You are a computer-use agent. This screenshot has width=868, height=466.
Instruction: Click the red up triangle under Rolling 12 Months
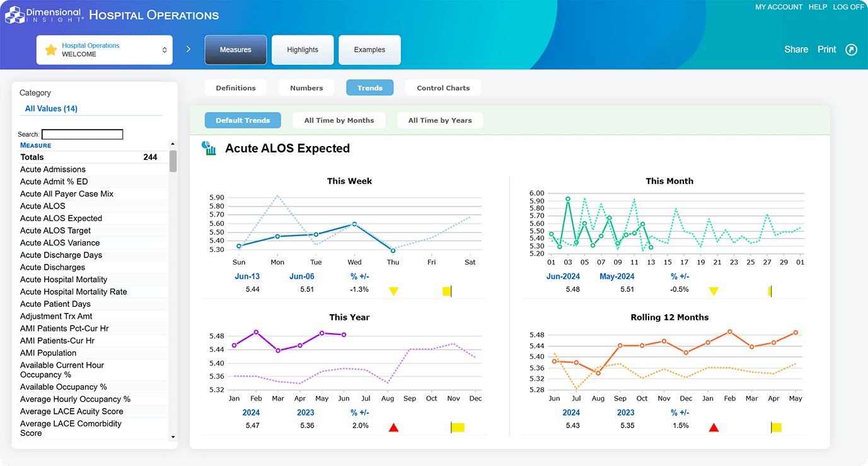tap(714, 428)
